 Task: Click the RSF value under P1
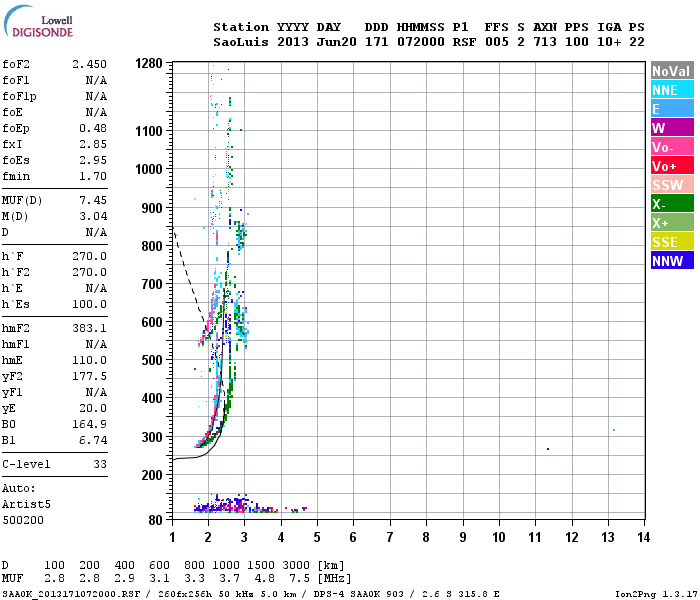[464, 42]
